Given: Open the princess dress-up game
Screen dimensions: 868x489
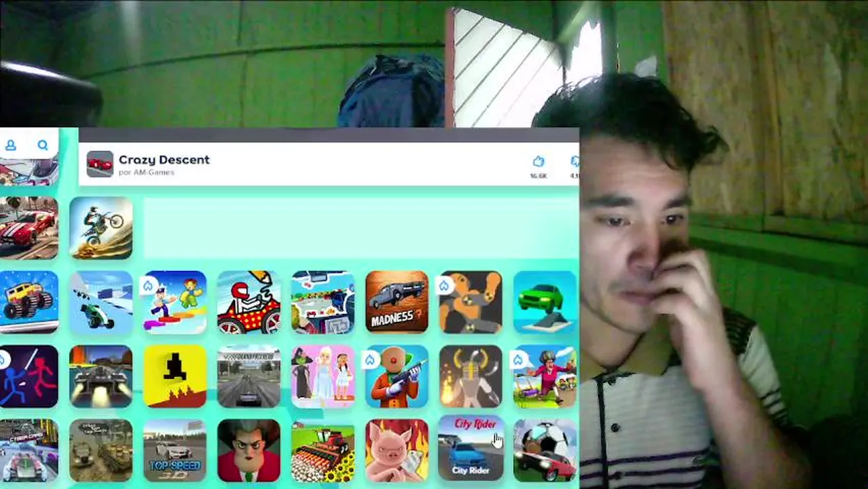Looking at the screenshot, I should (323, 376).
